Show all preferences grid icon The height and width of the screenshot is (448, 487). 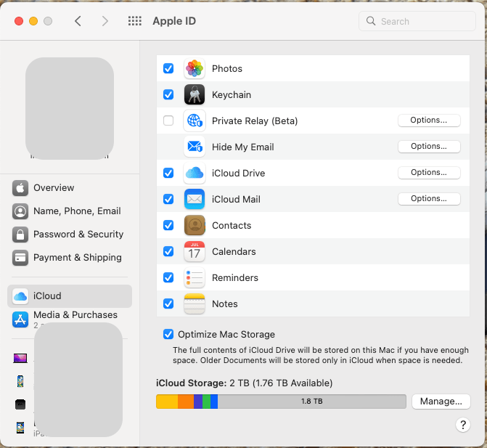[135, 21]
